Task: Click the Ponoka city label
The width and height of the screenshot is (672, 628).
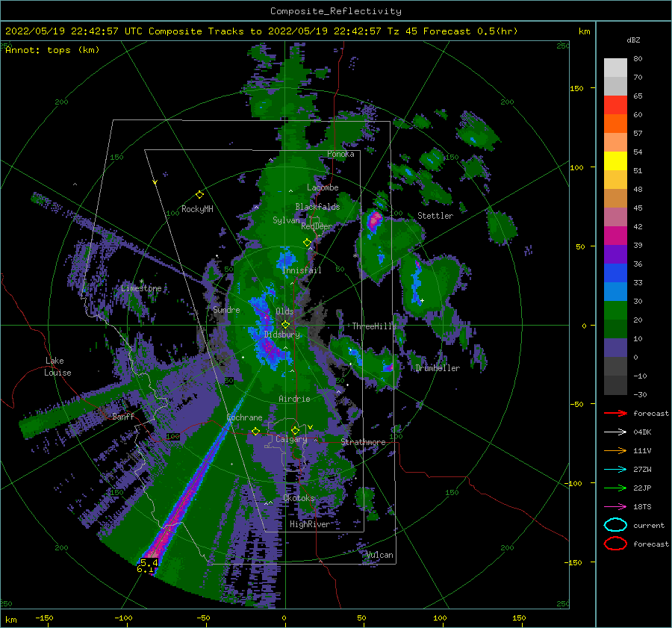Action: point(340,154)
